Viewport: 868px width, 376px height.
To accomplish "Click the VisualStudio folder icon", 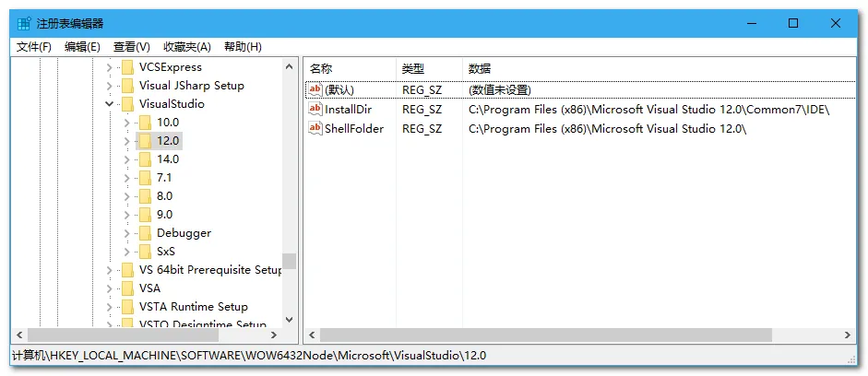I will (127, 104).
